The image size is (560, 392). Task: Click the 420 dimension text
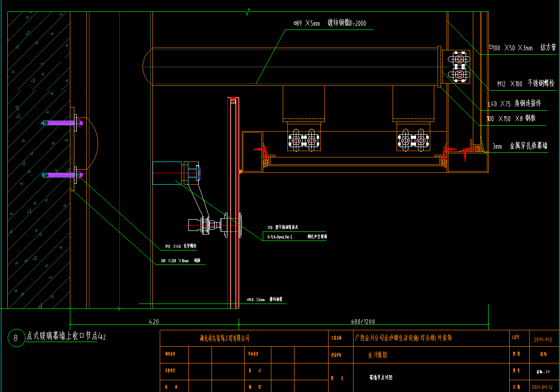154,322
